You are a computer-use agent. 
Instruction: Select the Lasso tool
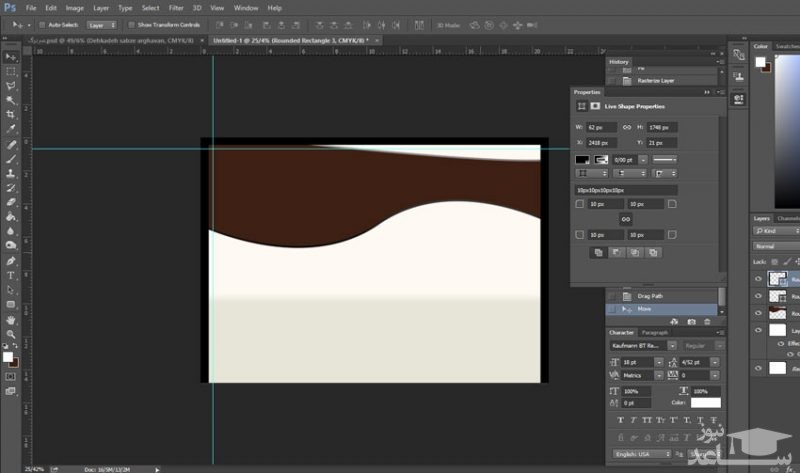coord(10,86)
